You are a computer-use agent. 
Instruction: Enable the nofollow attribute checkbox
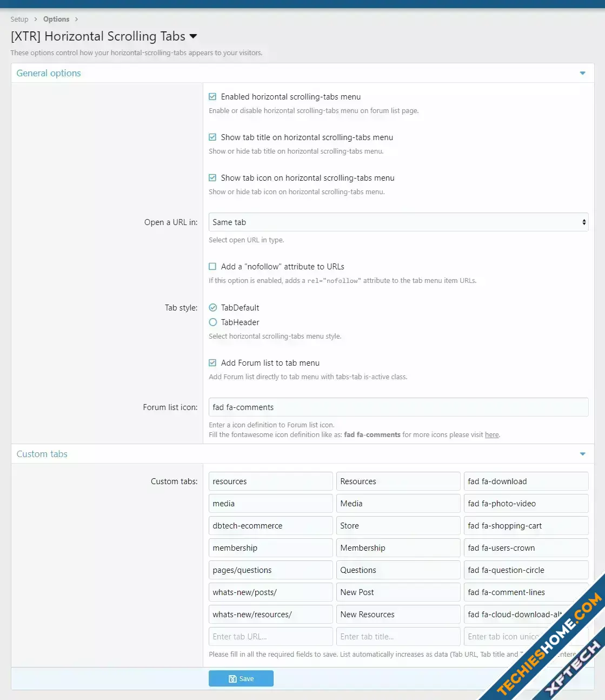[x=212, y=267]
